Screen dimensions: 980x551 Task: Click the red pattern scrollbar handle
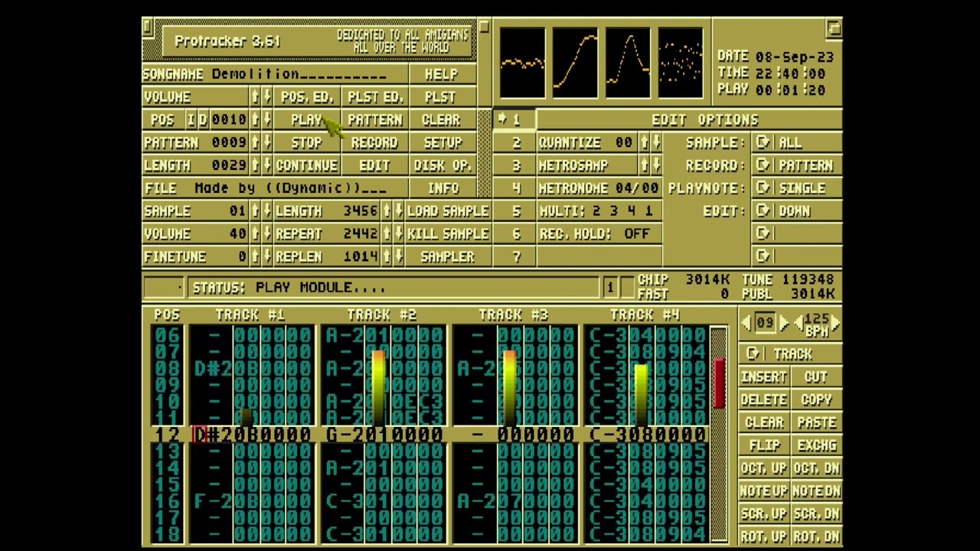coord(720,383)
